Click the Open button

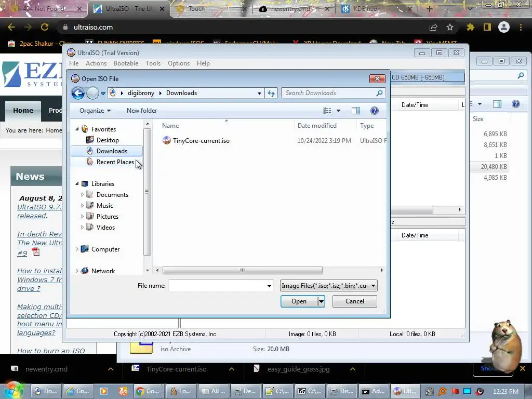tap(299, 301)
